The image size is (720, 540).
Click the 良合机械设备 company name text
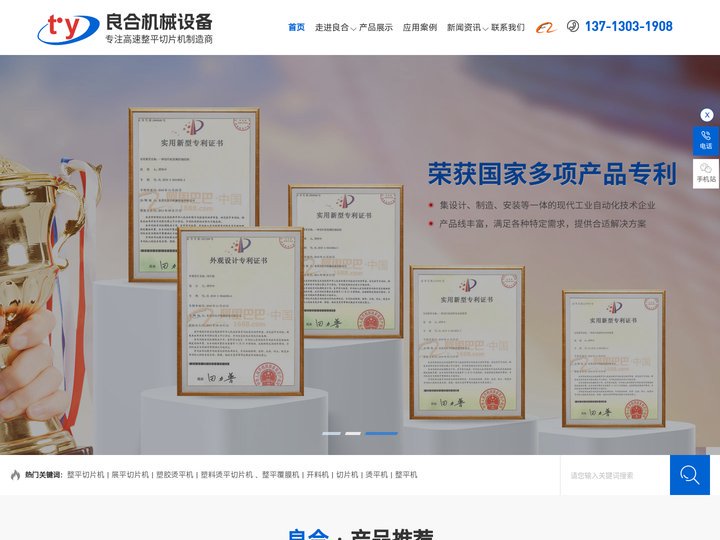point(159,22)
